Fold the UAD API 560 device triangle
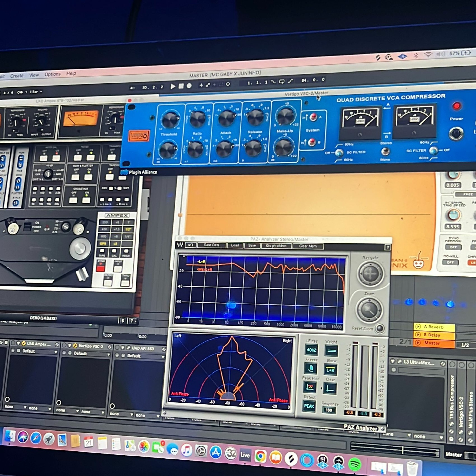This screenshot has width=476, height=476. click(123, 348)
